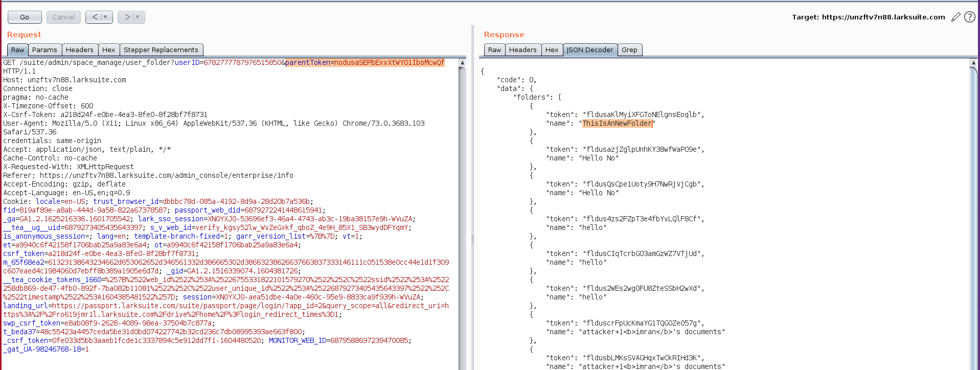Screen dimensions: 980x370
Task: Open help via the question mark icon
Action: pos(969,17)
